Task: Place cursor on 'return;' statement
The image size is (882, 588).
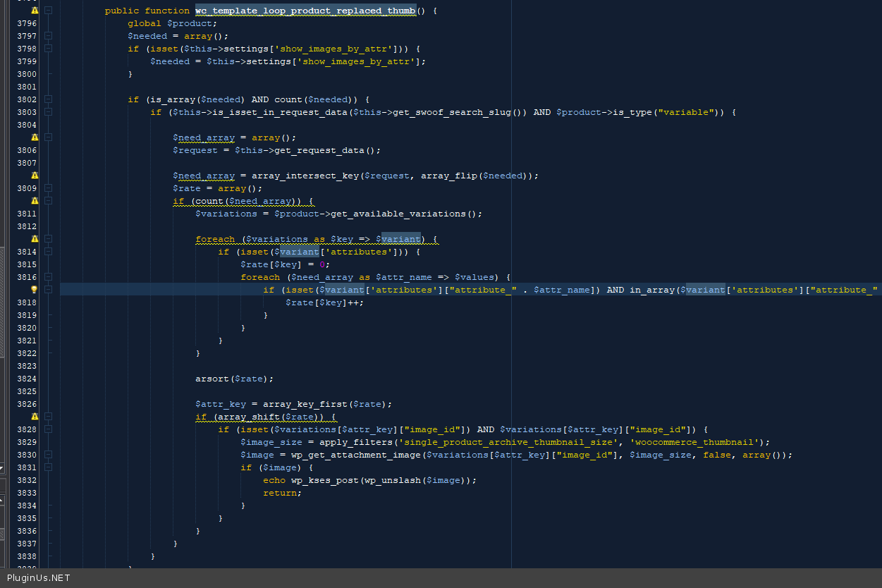Action: tap(282, 493)
